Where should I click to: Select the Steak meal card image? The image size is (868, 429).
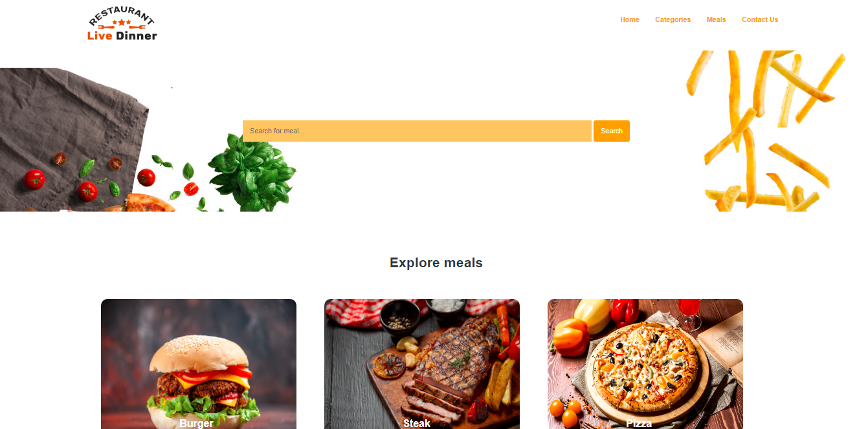pyautogui.click(x=422, y=364)
